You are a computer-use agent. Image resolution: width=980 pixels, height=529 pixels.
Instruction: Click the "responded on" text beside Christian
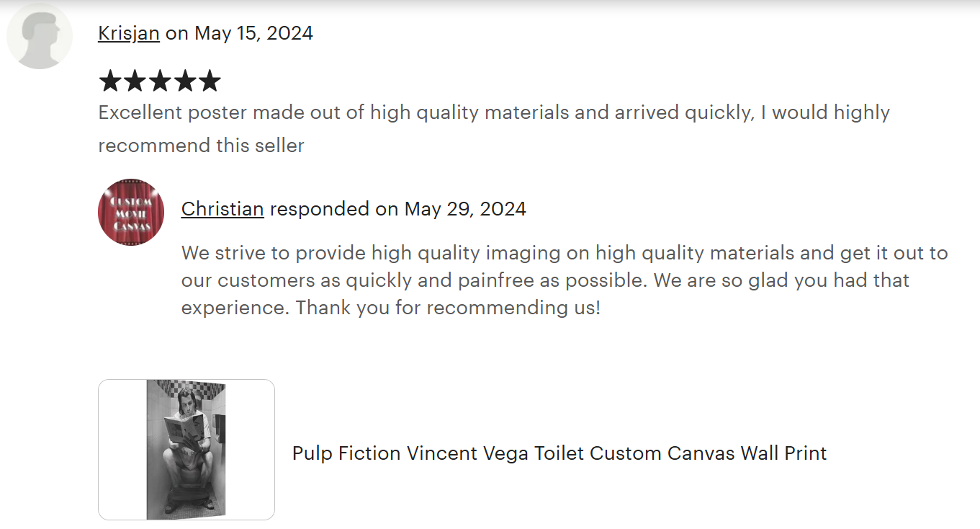tap(333, 209)
